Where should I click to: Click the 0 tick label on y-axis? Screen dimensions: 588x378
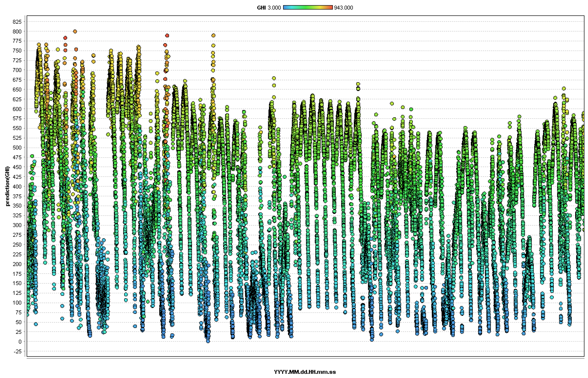coord(20,342)
